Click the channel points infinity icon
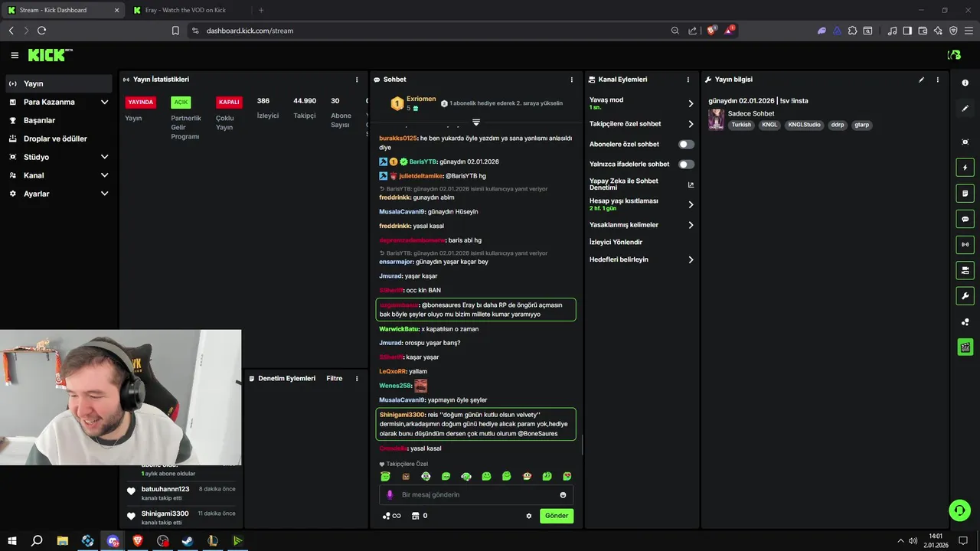Viewport: 980px width, 551px height. pyautogui.click(x=391, y=516)
